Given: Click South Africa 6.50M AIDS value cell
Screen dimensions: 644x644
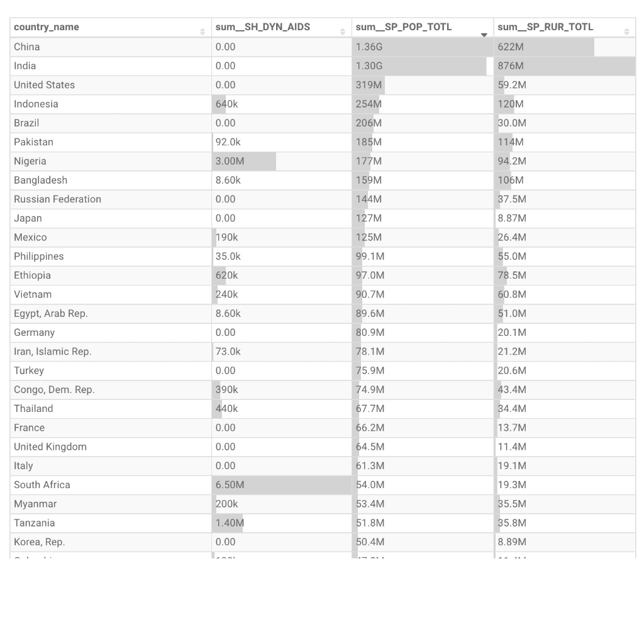Looking at the screenshot, I should 282,485.
